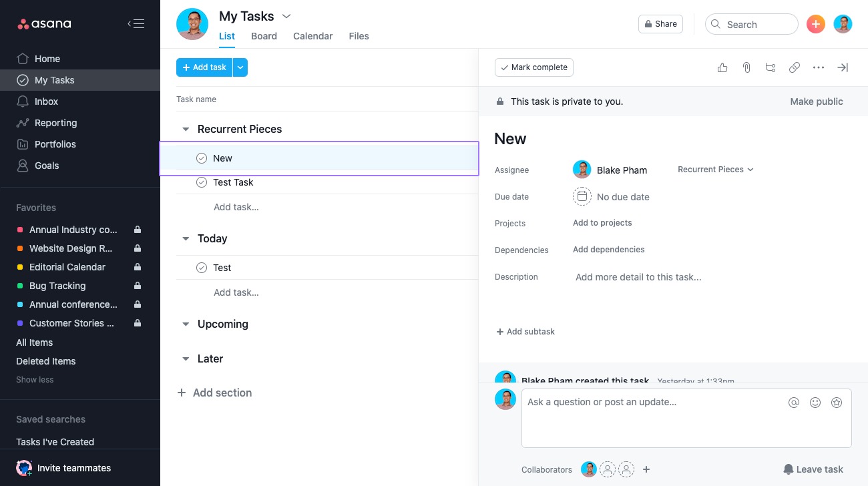The height and width of the screenshot is (486, 868).
Task: Copy the task link via the chain icon
Action: (x=795, y=67)
